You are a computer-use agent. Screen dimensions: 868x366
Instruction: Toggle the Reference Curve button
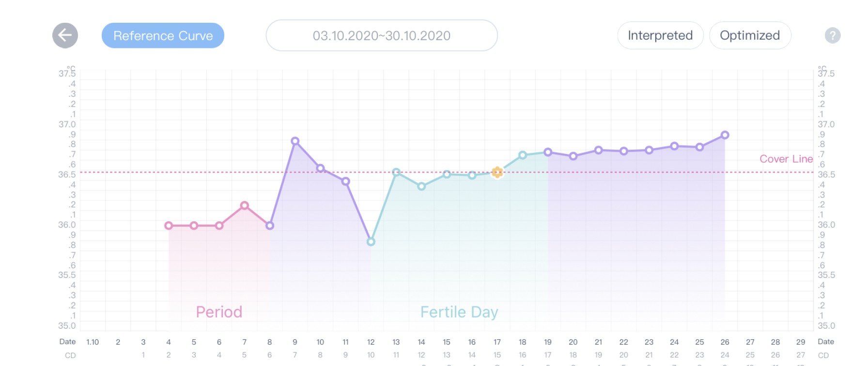[x=163, y=35]
